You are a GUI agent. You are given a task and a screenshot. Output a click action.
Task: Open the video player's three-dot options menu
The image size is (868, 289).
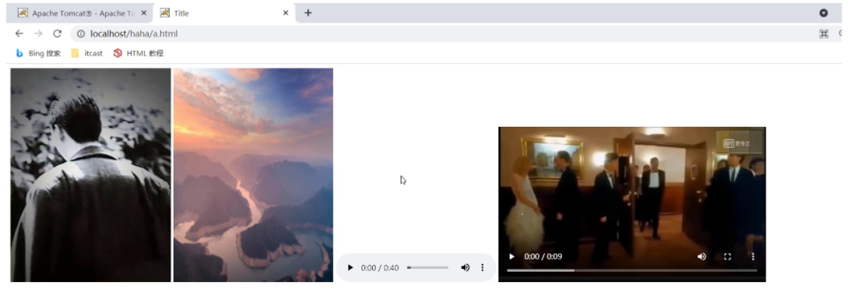[x=753, y=257]
